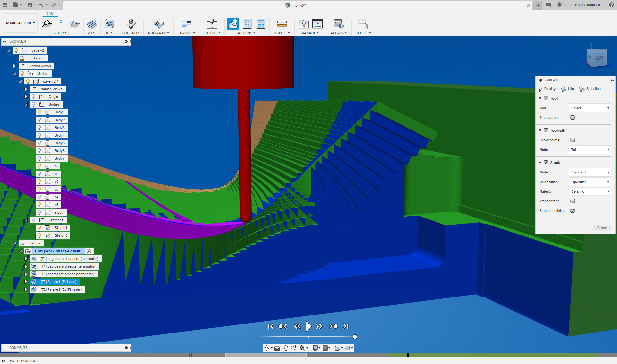The height and width of the screenshot is (364, 617).
Task: Open the Post Process G1/G2 icon
Action: (247, 23)
